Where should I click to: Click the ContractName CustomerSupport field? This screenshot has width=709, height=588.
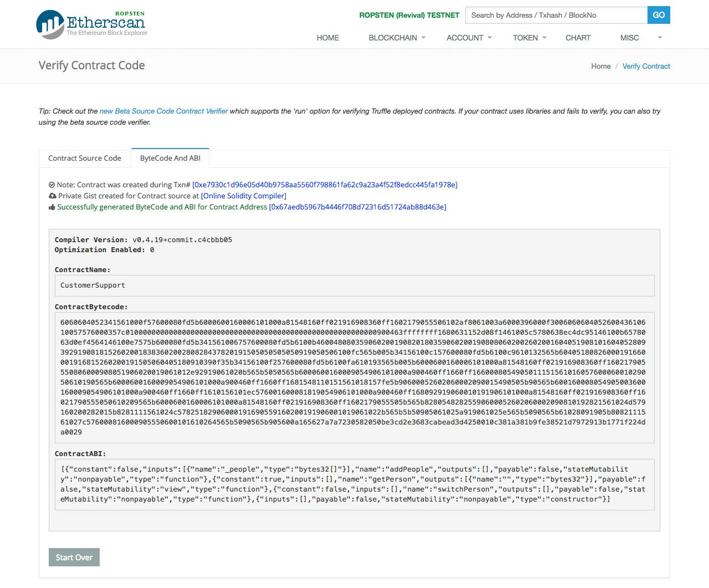pos(354,285)
